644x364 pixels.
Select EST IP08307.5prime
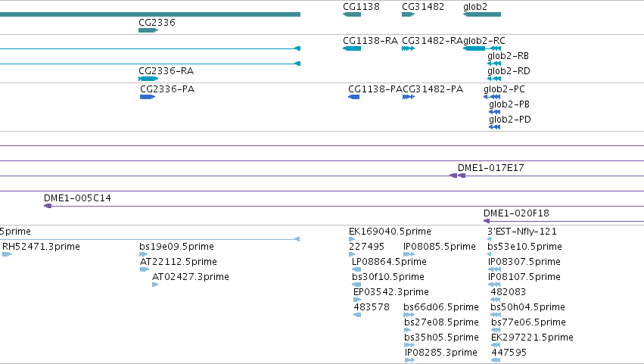point(494,269)
